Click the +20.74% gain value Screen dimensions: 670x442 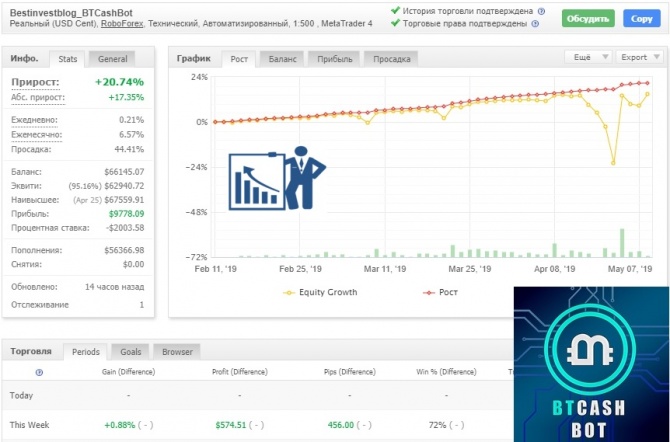click(x=119, y=82)
